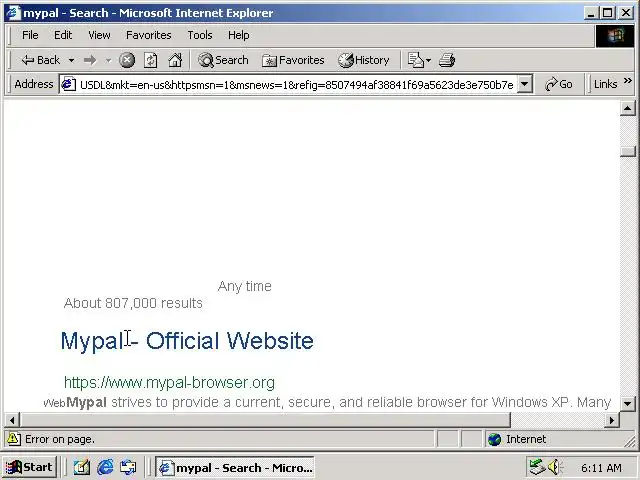Image resolution: width=640 pixels, height=480 pixels.
Task: Expand the Address bar dropdown list
Action: pyautogui.click(x=524, y=84)
